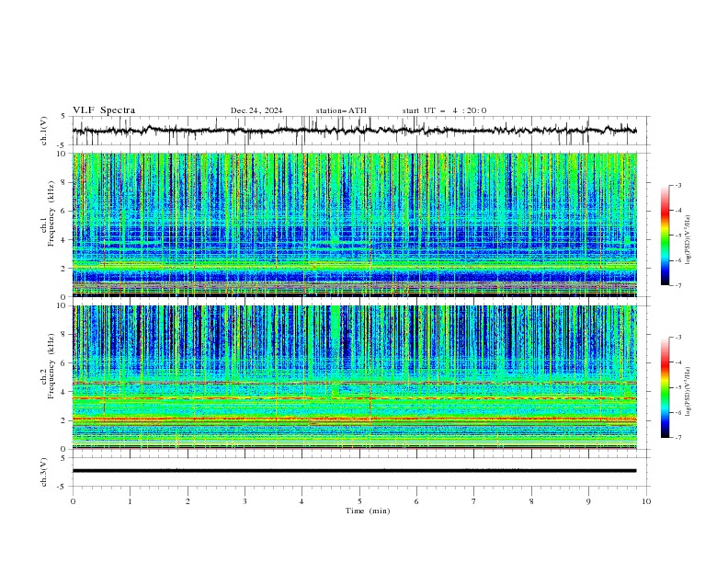Click the "-3" label on ch.1 color bar
The image size is (728, 563).
(677, 185)
